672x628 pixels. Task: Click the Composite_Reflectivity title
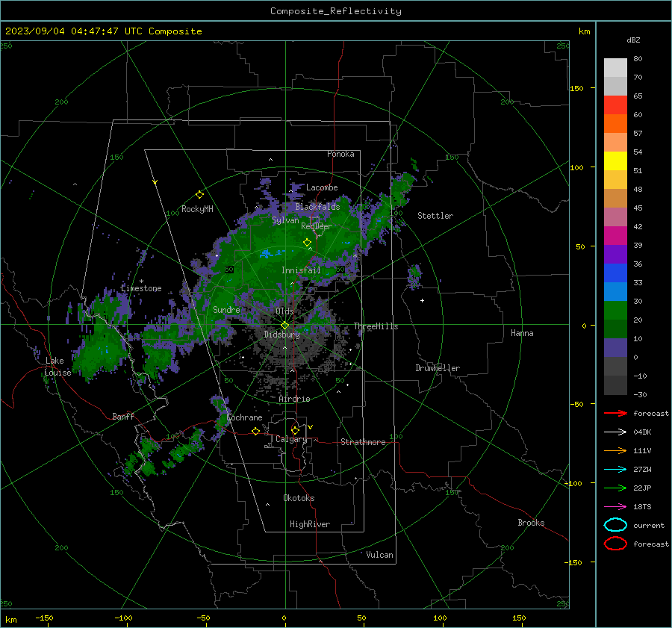pos(335,11)
